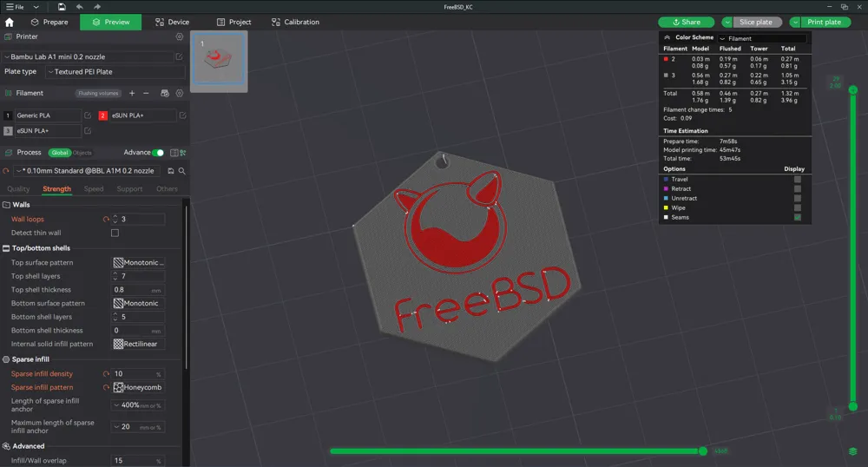Open the Print plate options arrow

click(x=795, y=22)
